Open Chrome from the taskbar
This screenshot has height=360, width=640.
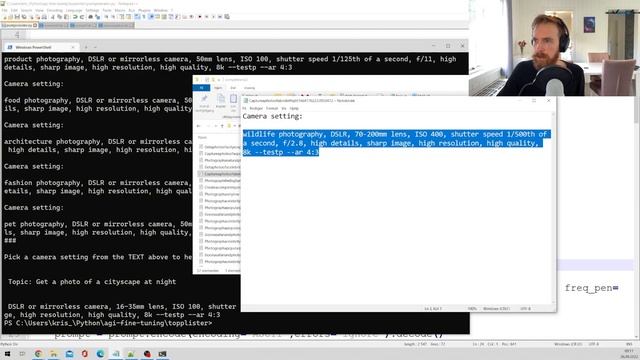[38, 354]
